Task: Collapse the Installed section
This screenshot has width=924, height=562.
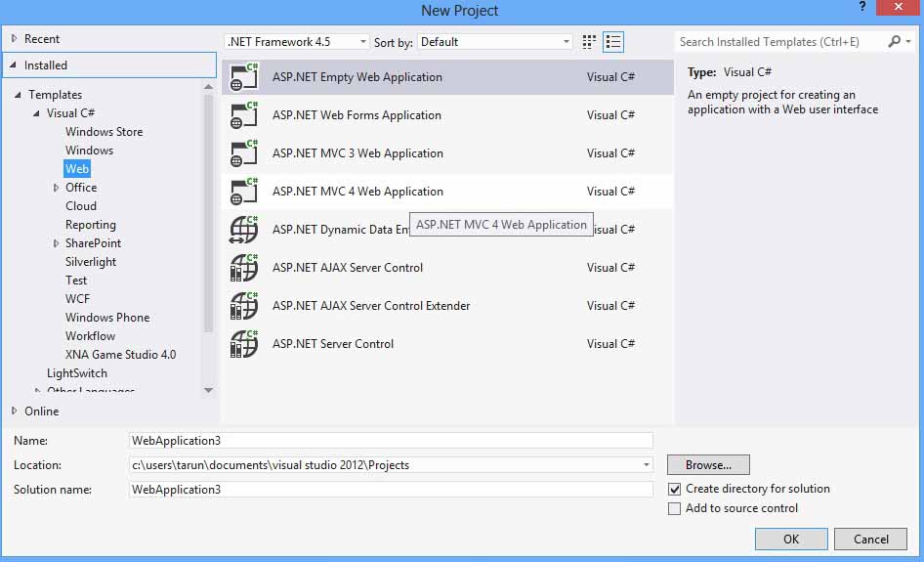Action: coord(13,65)
